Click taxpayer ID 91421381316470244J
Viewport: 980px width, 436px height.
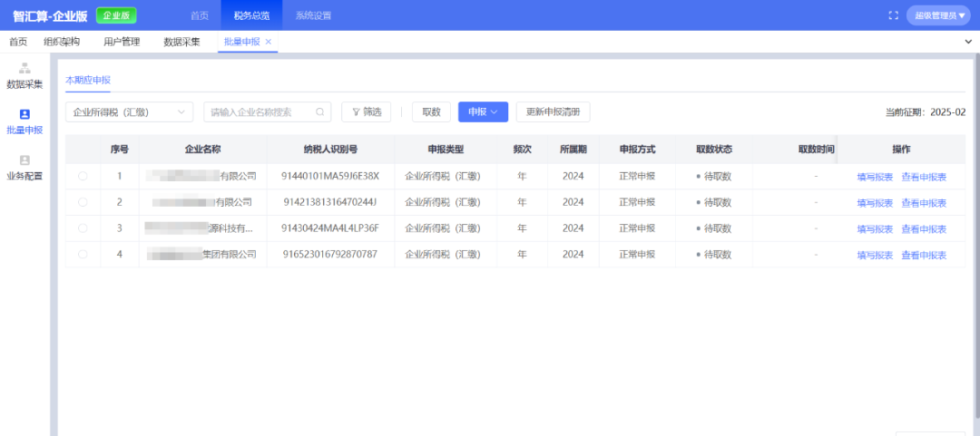[x=330, y=202]
